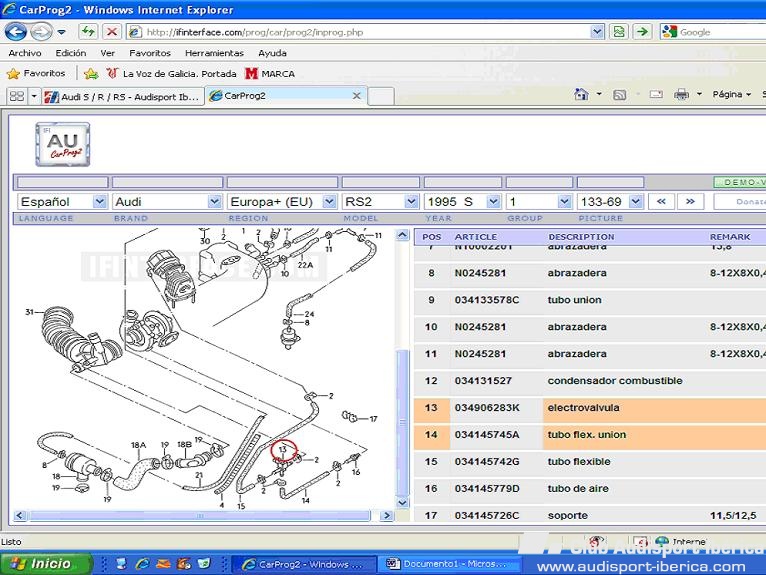Open the Ayuda menu
Screen dimensions: 766x575
coord(272,53)
